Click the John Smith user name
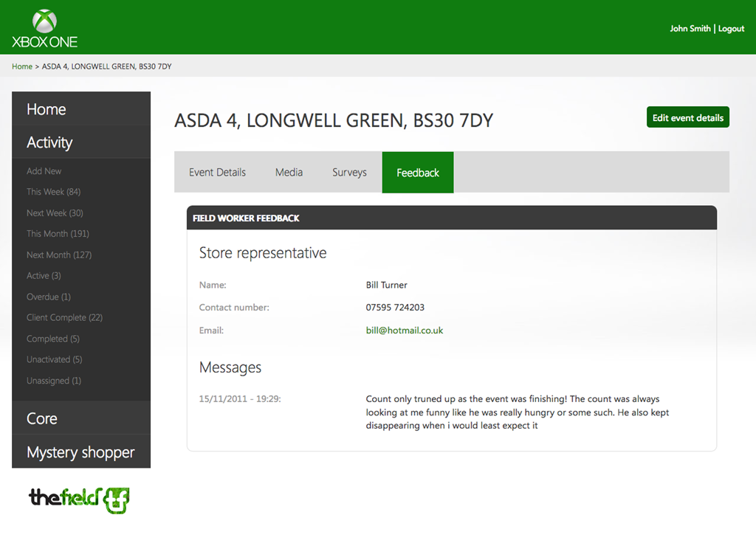 tap(690, 29)
